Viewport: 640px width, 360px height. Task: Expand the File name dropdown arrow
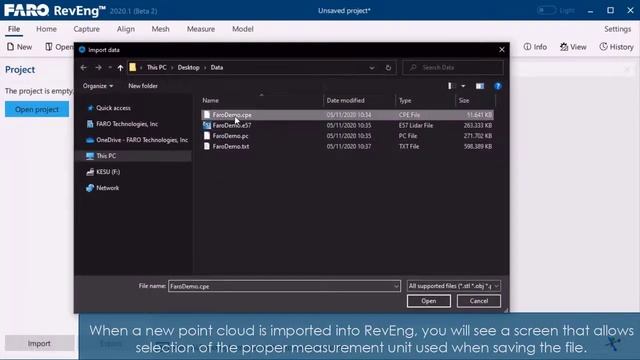tap(396, 286)
